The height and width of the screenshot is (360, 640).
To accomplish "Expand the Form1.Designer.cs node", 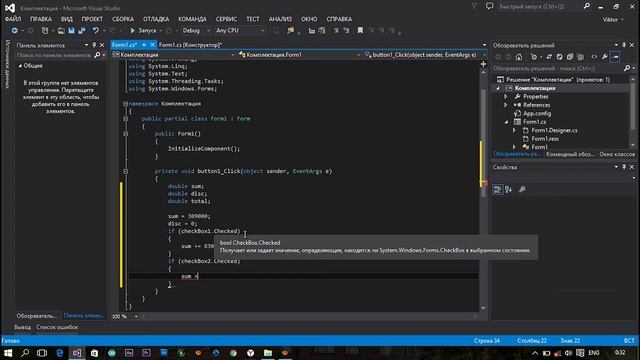I will click(x=514, y=131).
